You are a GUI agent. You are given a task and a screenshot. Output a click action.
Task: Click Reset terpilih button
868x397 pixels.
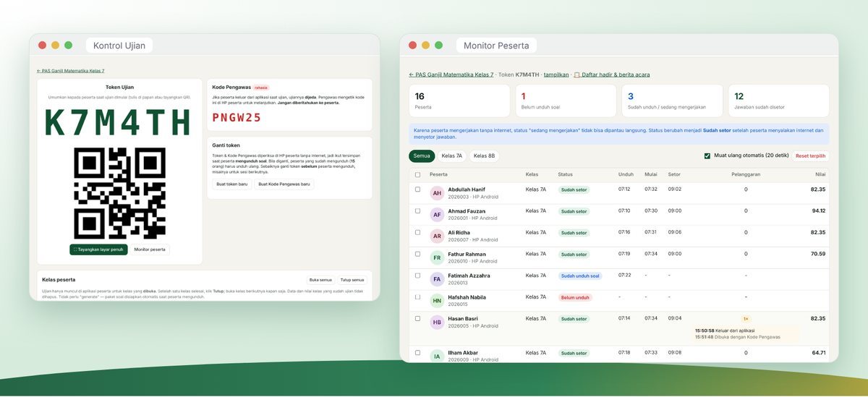point(810,155)
